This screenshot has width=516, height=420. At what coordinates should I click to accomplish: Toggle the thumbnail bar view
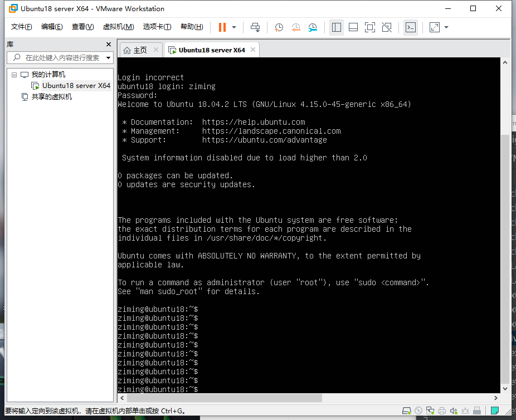(x=353, y=27)
